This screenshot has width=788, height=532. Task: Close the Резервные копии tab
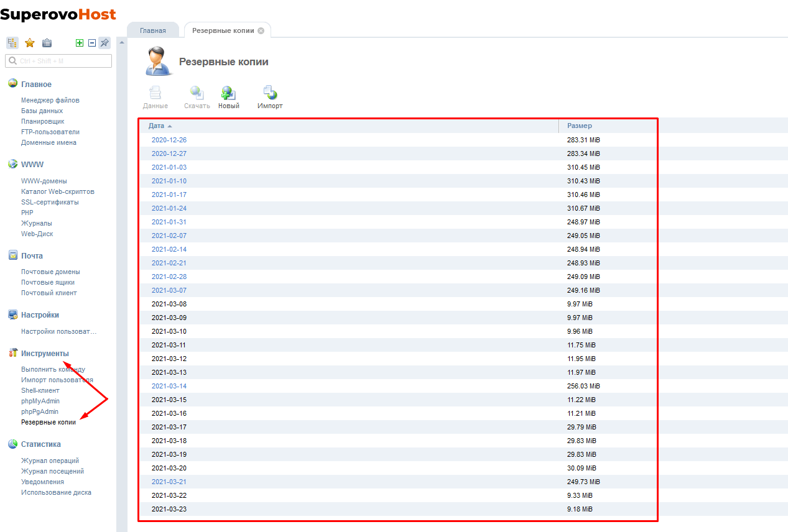pyautogui.click(x=261, y=30)
